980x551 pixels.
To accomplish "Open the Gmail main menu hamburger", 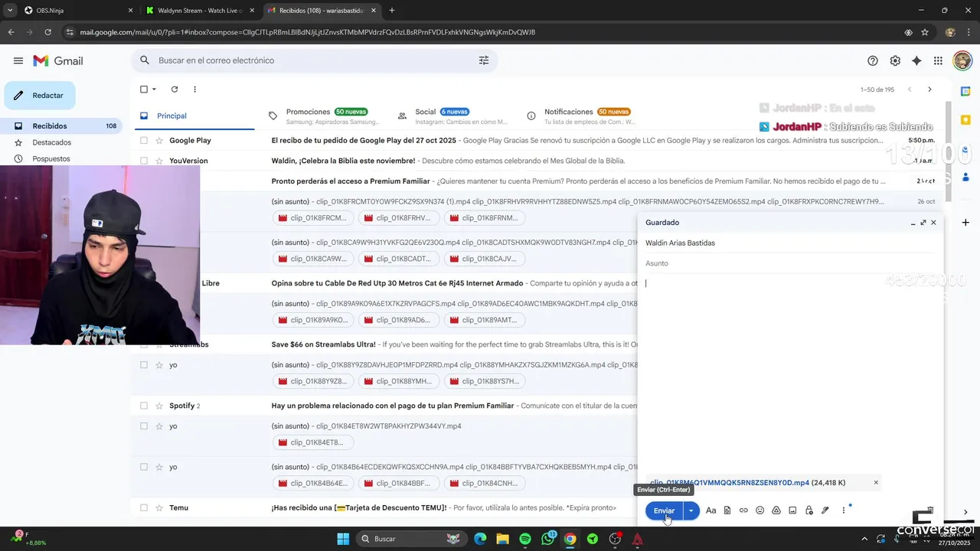I will click(x=18, y=60).
